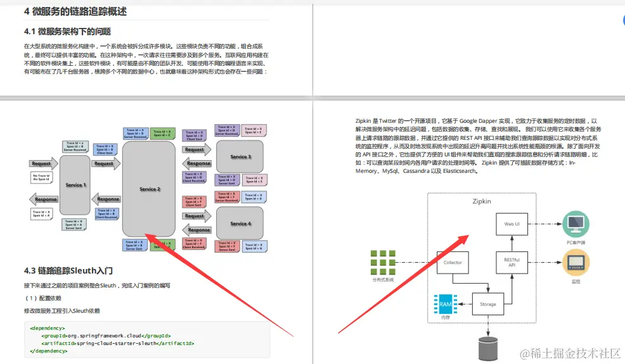Click the Web UI box in Zipkin diagram
This screenshot has width=625, height=364.
click(x=512, y=224)
